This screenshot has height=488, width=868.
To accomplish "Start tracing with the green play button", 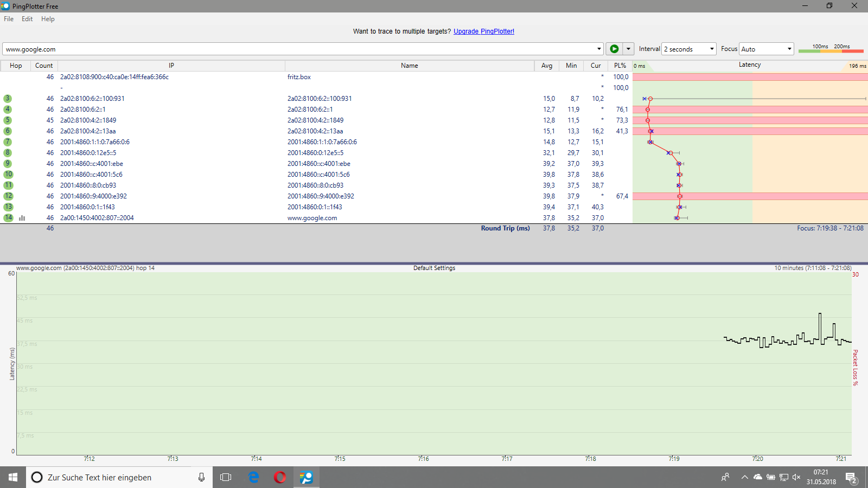I will (x=614, y=49).
